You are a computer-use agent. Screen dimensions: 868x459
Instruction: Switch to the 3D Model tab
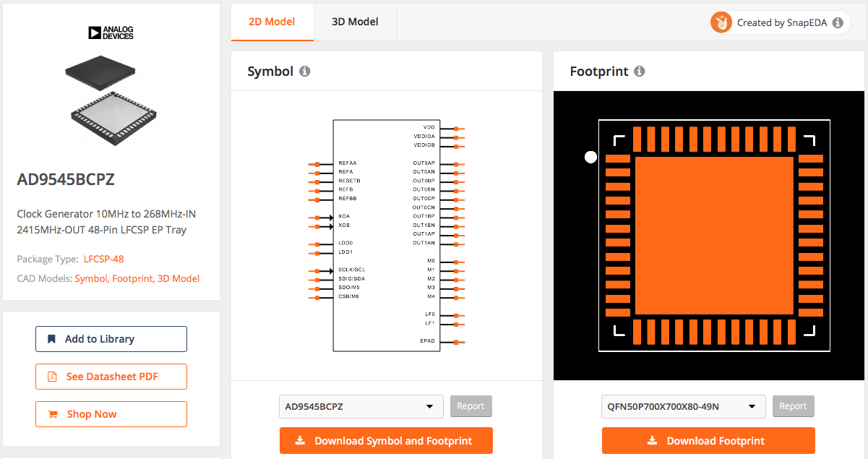tap(355, 22)
